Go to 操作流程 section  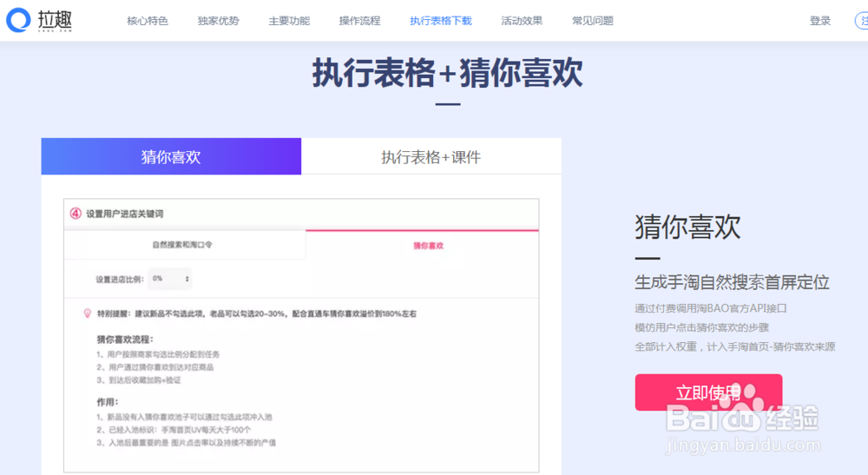360,21
